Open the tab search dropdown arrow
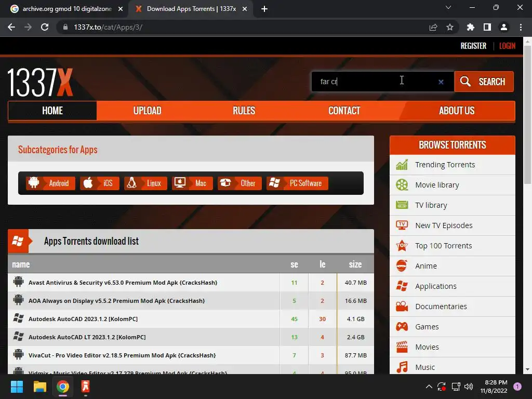532x399 pixels. pos(448,7)
